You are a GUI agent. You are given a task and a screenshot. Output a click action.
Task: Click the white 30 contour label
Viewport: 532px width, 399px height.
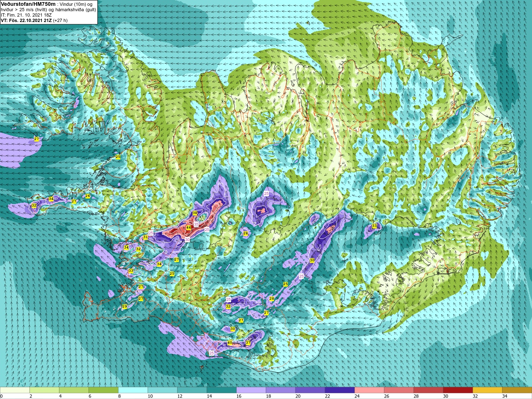tap(187, 239)
